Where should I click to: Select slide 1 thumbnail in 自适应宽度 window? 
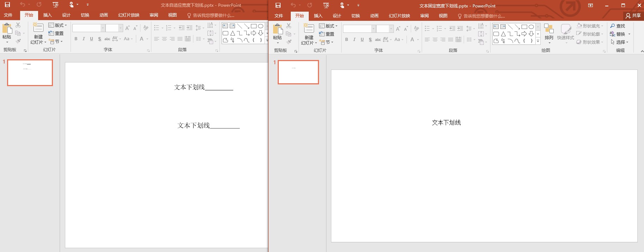(30, 72)
